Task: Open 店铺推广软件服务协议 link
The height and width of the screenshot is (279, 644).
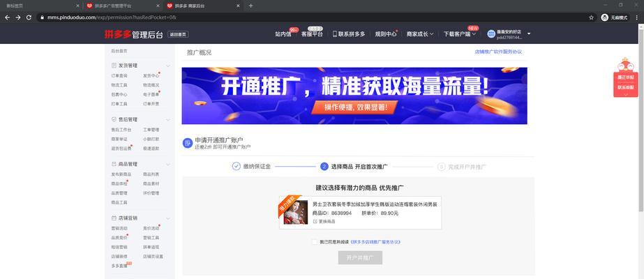Action: [498, 52]
